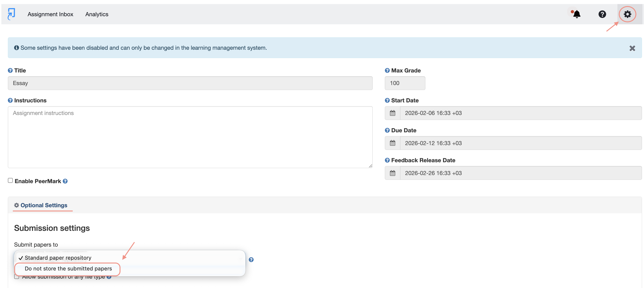Click the Submit papers to label

click(x=36, y=245)
